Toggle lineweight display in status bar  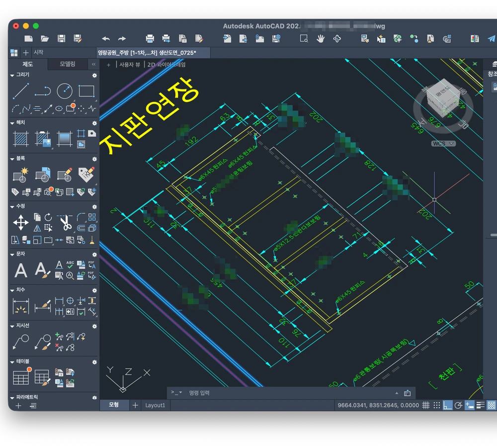(481, 405)
